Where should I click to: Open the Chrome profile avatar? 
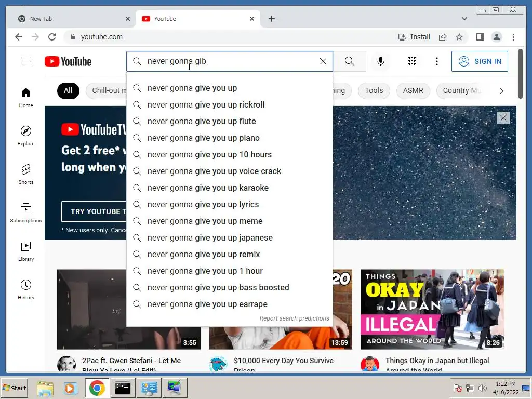point(496,37)
